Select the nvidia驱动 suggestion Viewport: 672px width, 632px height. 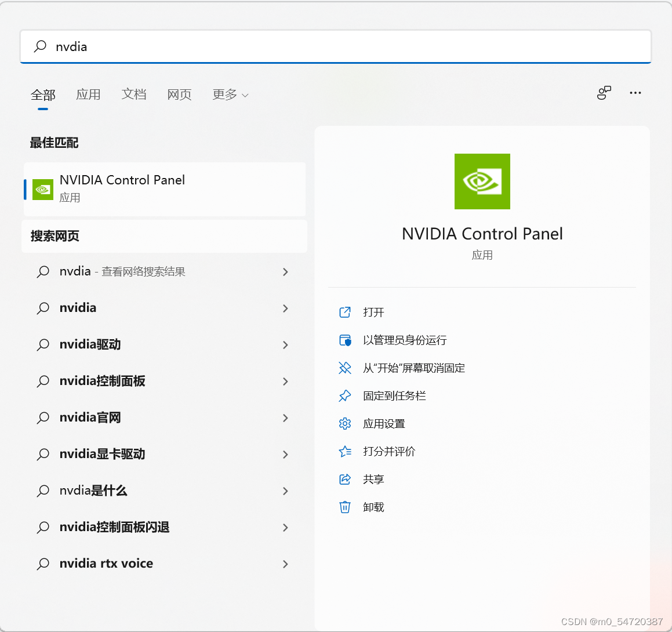(165, 344)
